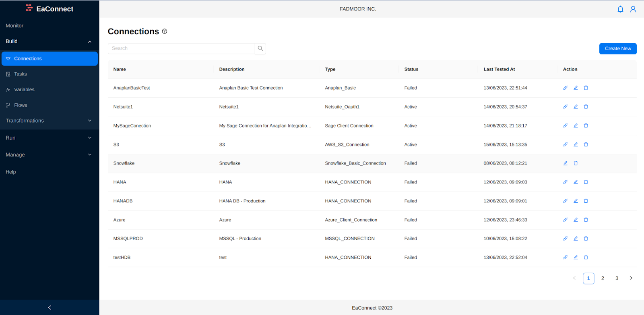Click the testHDB name cell
644x315 pixels.
tap(122, 257)
